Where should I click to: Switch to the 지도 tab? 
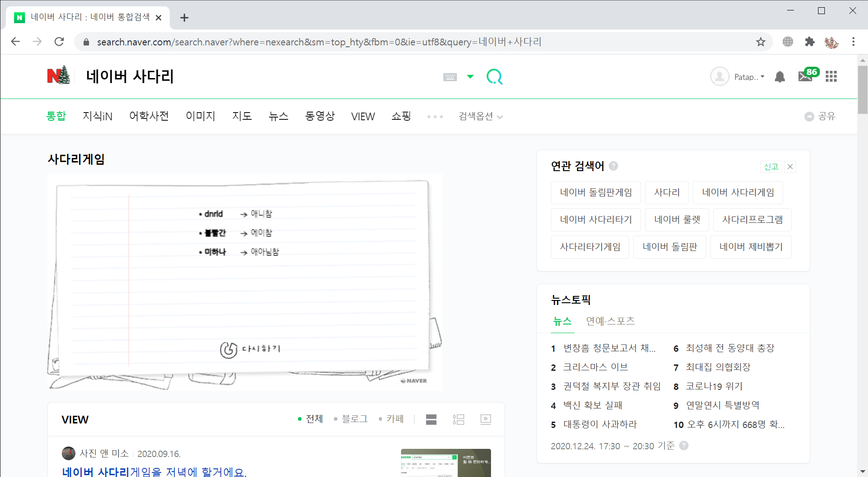click(242, 116)
